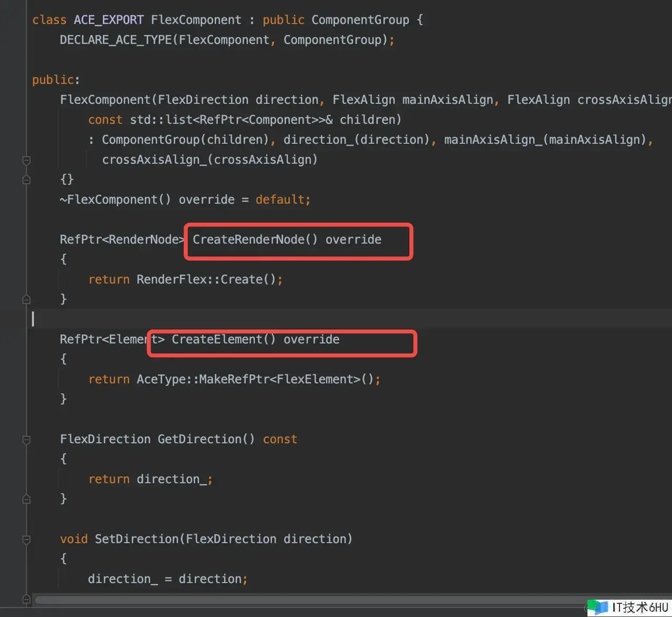Click the FlexComponent class name in declaration

pyautogui.click(x=196, y=20)
